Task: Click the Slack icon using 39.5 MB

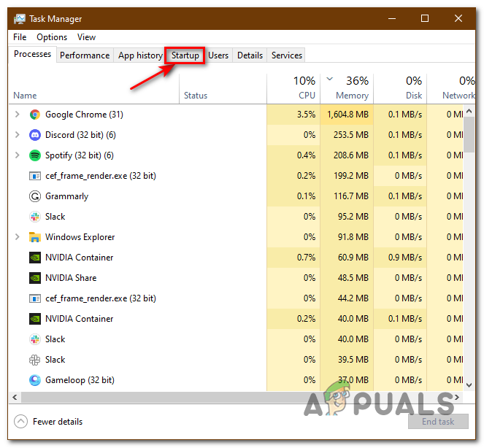Action: [x=35, y=360]
